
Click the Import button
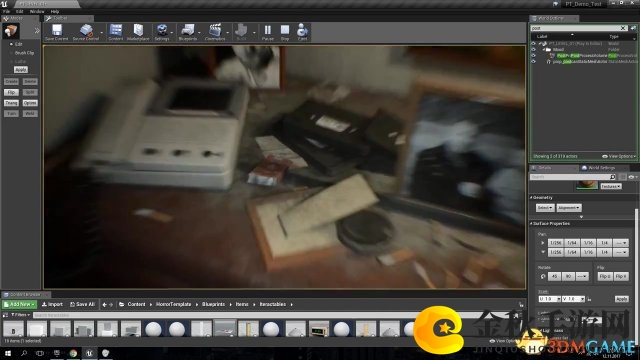click(x=52, y=304)
